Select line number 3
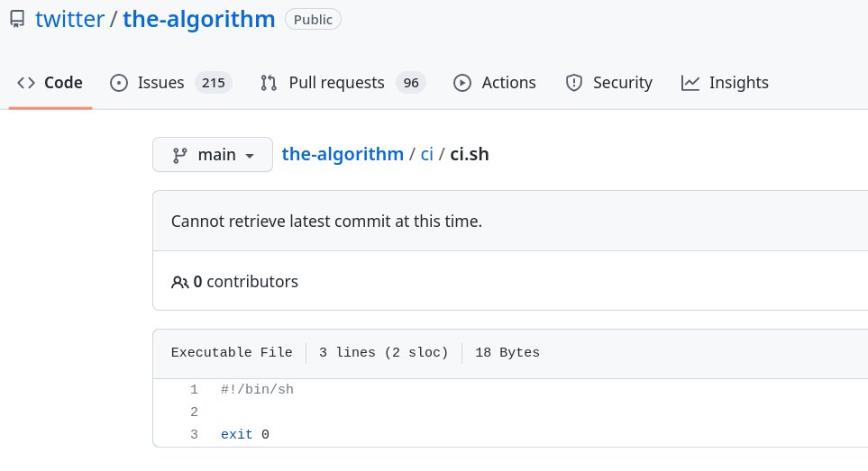This screenshot has height=471, width=868. point(194,434)
